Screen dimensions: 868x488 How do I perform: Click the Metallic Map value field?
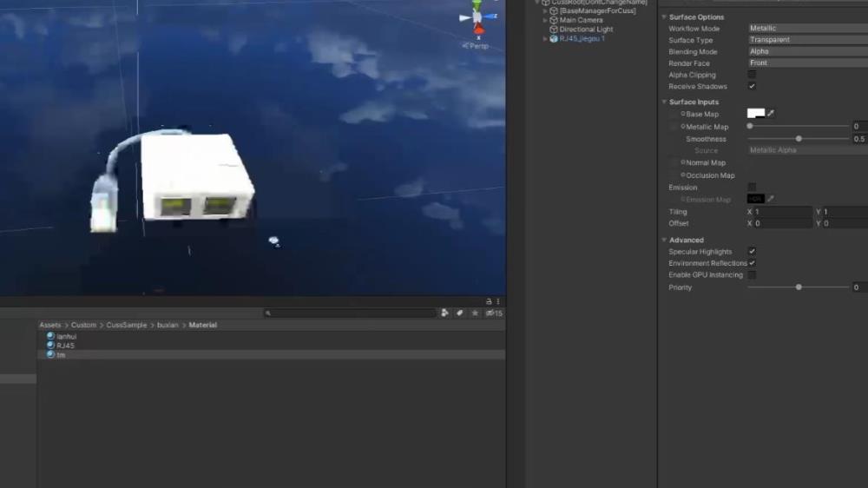click(x=859, y=126)
